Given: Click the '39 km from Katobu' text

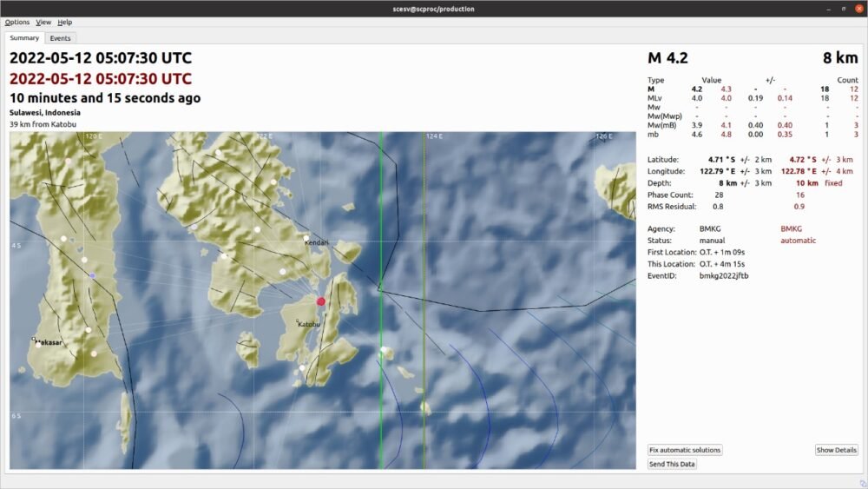Looking at the screenshot, I should pos(43,124).
